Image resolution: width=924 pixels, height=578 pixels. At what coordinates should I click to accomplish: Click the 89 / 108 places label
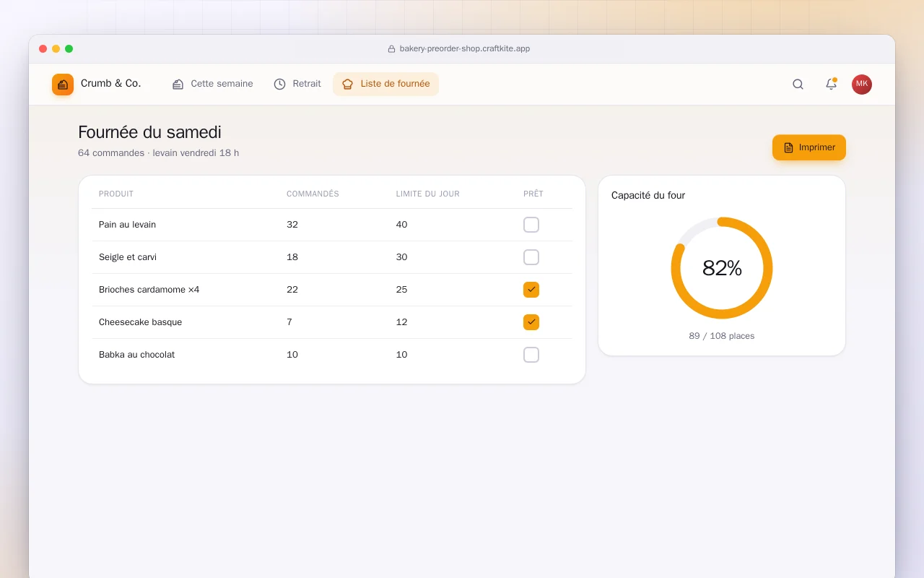pos(722,336)
